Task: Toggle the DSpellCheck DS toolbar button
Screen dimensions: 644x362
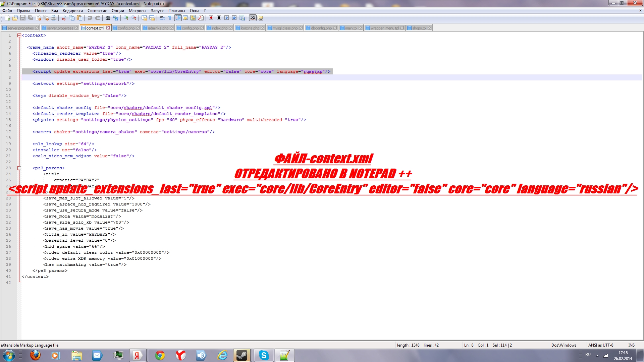Action: point(253,18)
